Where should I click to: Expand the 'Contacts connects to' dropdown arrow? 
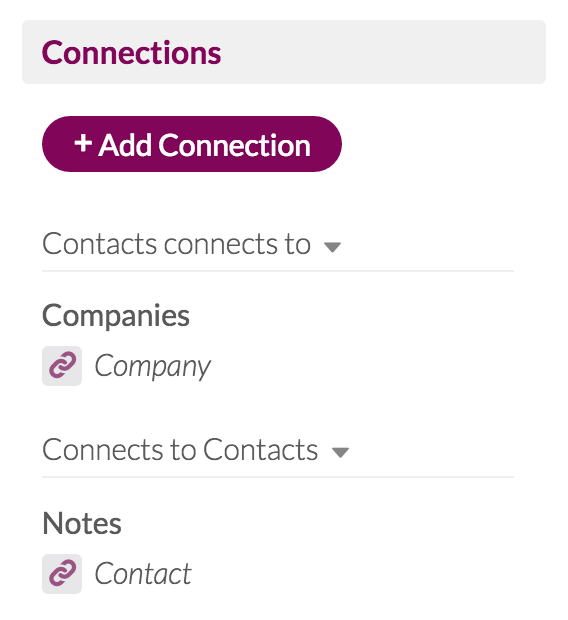point(332,247)
